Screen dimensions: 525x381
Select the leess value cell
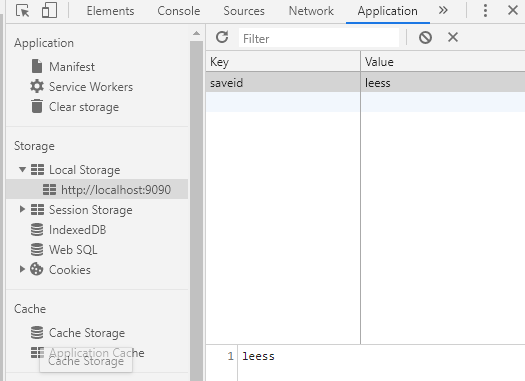click(443, 82)
